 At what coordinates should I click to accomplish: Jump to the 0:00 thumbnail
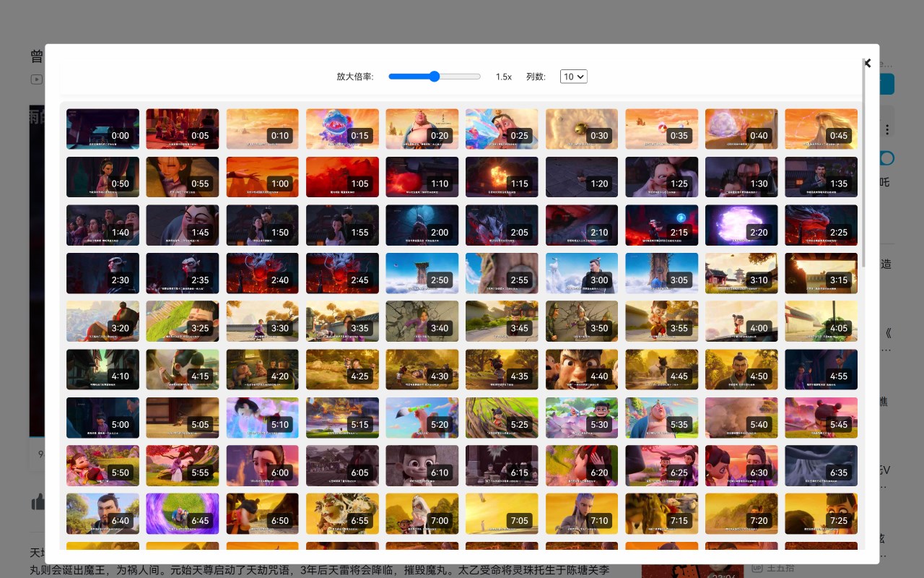103,129
